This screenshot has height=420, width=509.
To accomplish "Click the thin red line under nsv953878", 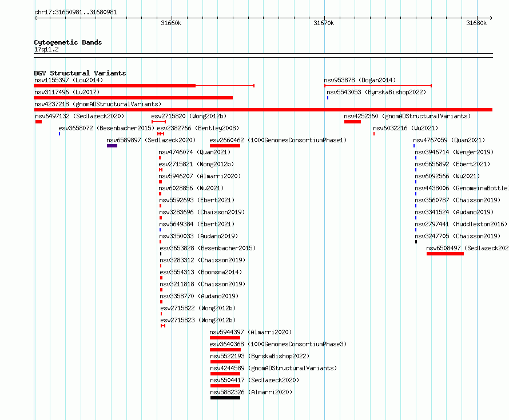I will pos(378,86).
